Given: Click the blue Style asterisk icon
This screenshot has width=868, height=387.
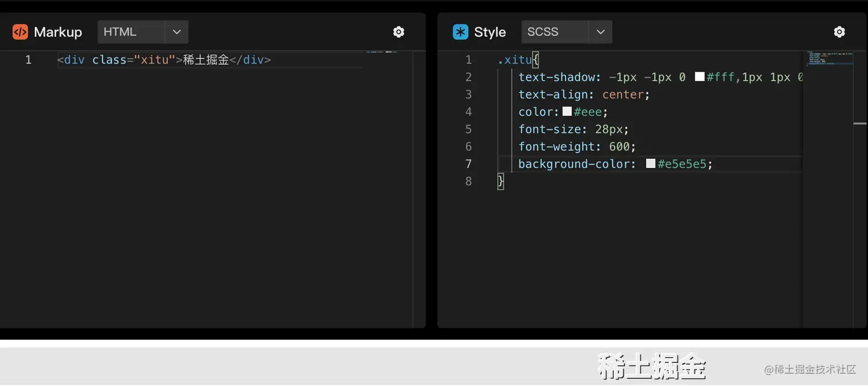Looking at the screenshot, I should tap(460, 32).
